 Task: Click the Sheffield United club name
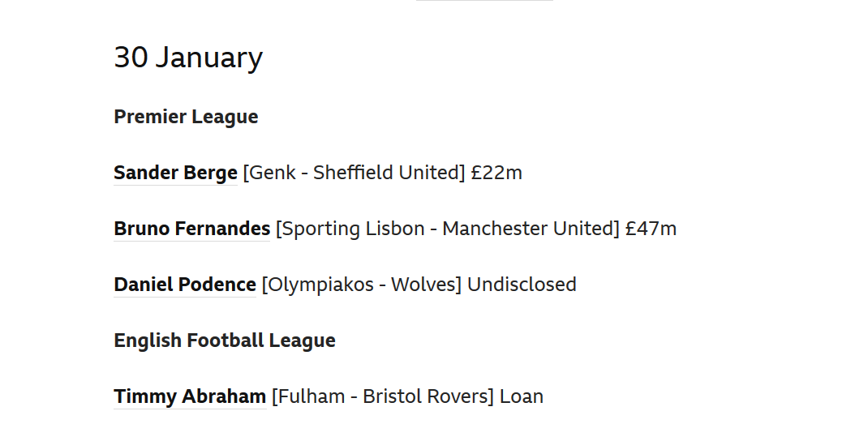[x=386, y=173]
